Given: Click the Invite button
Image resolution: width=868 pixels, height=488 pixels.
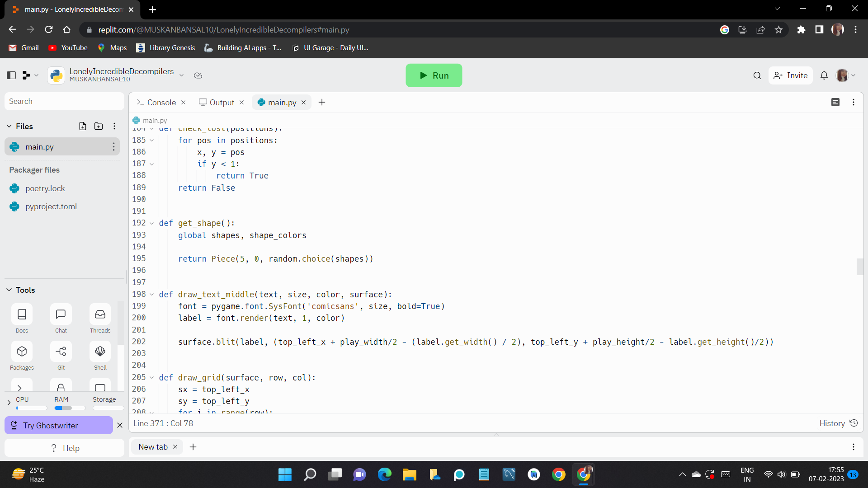Looking at the screenshot, I should point(791,75).
